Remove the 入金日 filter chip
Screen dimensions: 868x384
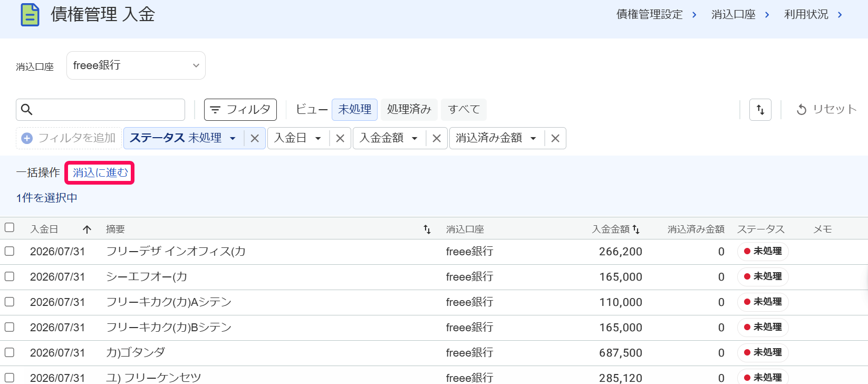coord(340,138)
